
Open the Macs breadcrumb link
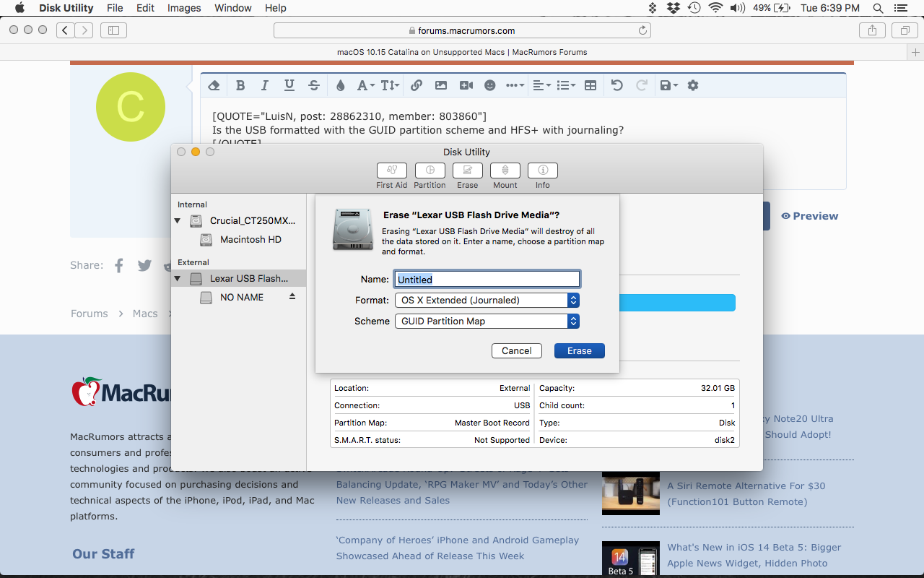tap(145, 314)
